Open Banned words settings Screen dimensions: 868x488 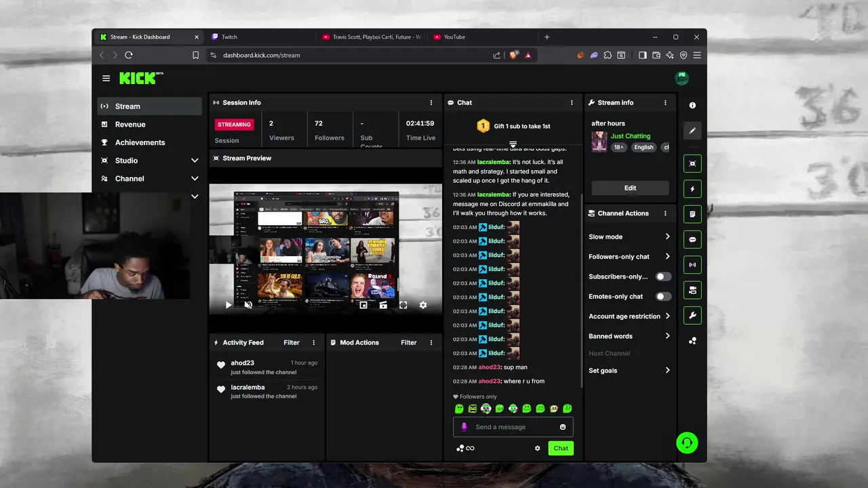(x=629, y=336)
